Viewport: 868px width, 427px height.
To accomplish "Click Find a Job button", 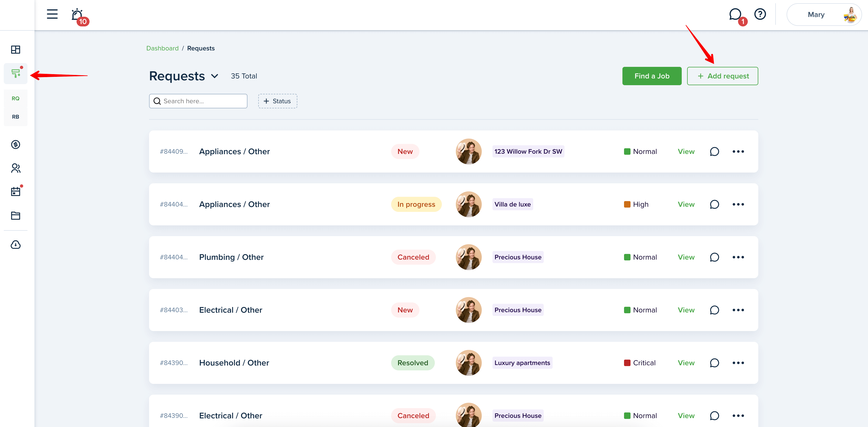I will (x=652, y=76).
